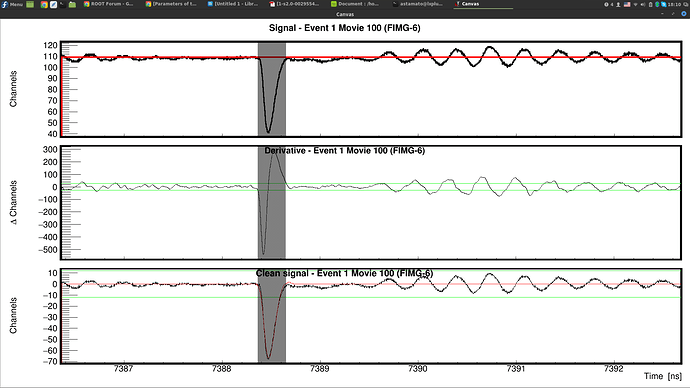This screenshot has height=388, width=690.
Task: Maximize the Canvas window
Action: [x=673, y=14]
